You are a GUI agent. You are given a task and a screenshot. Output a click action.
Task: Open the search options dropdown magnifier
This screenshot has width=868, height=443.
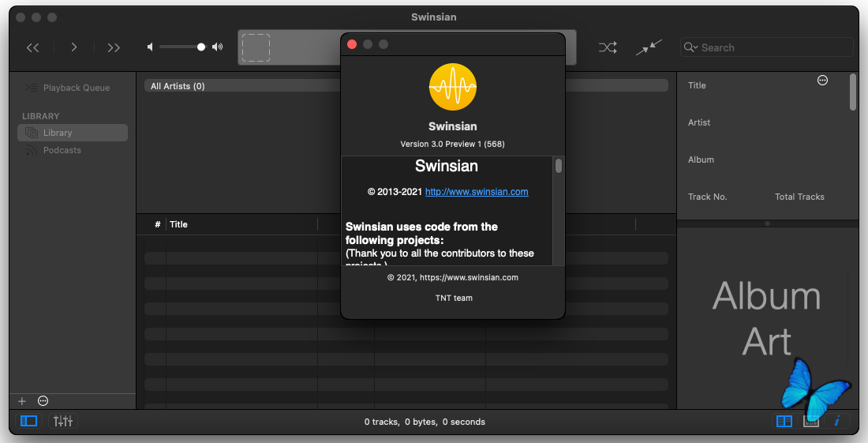[690, 47]
